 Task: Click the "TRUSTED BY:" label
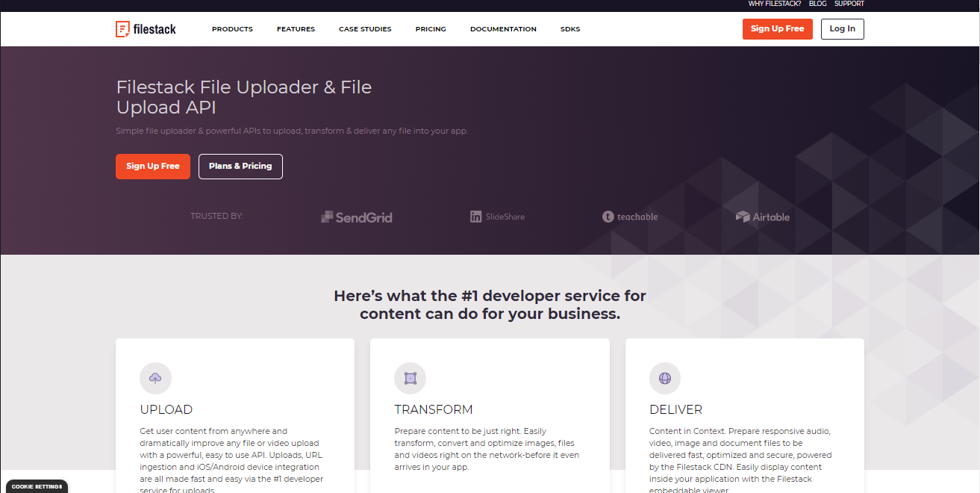point(217,216)
